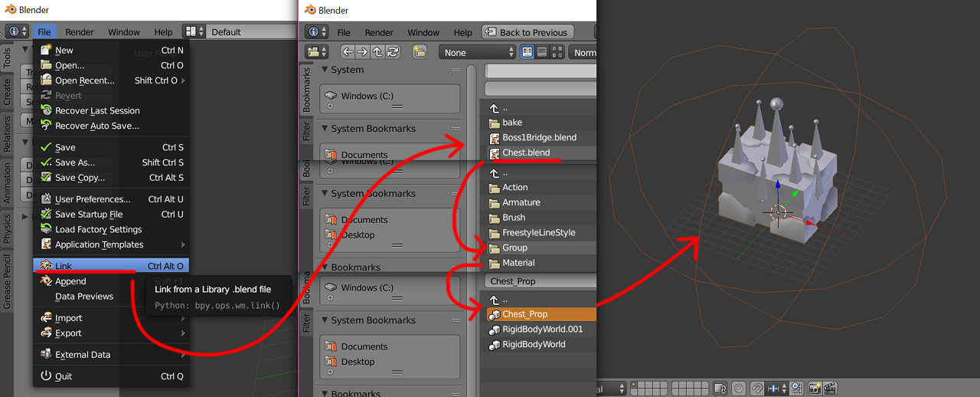Choose Open... from the File menu

point(112,65)
